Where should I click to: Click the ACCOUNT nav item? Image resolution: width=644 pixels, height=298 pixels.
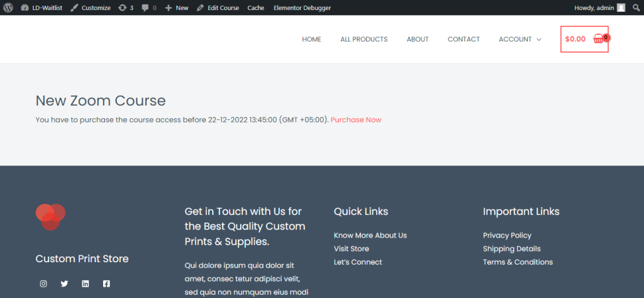coord(516,40)
